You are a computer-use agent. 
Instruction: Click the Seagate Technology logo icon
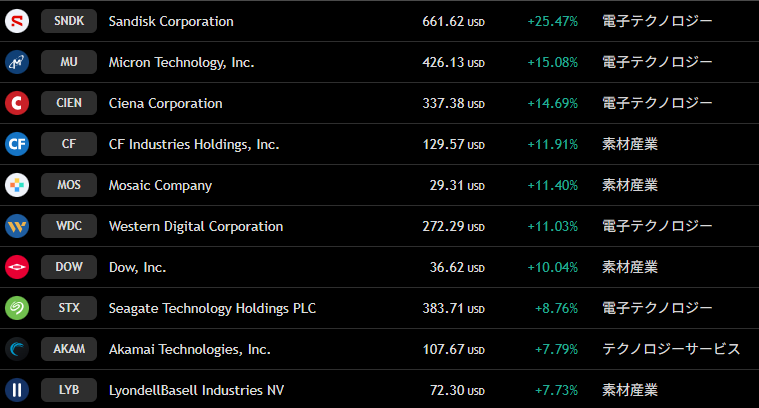click(x=17, y=308)
